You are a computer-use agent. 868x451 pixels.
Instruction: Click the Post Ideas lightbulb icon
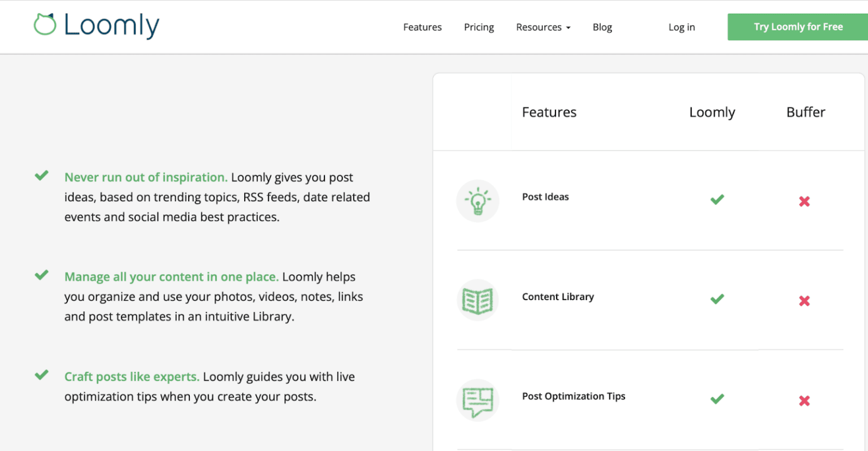point(478,201)
